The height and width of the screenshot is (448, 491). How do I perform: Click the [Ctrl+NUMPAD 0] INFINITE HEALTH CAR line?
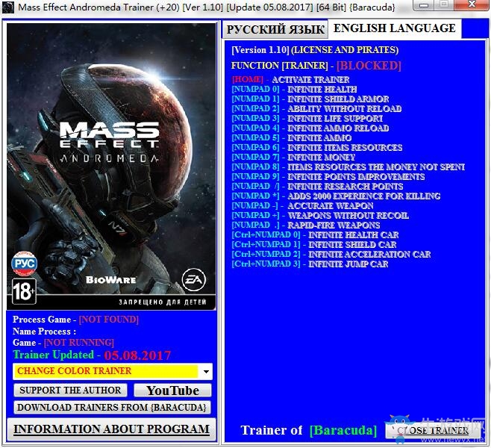pos(316,235)
